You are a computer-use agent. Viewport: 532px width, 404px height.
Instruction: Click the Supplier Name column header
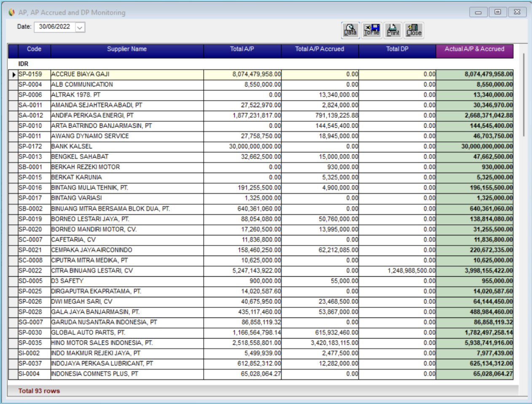[127, 51]
